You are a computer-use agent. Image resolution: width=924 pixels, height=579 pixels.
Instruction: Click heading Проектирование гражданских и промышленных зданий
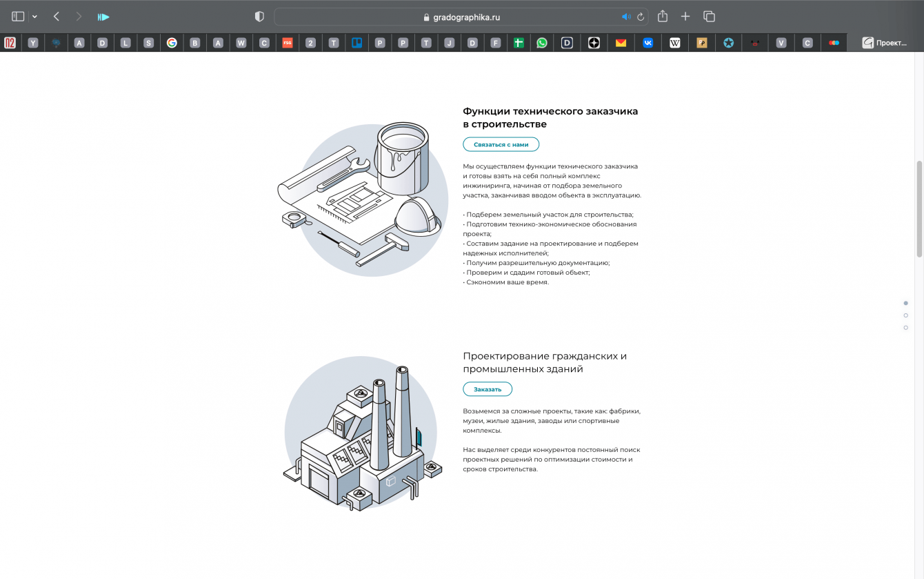[545, 362]
